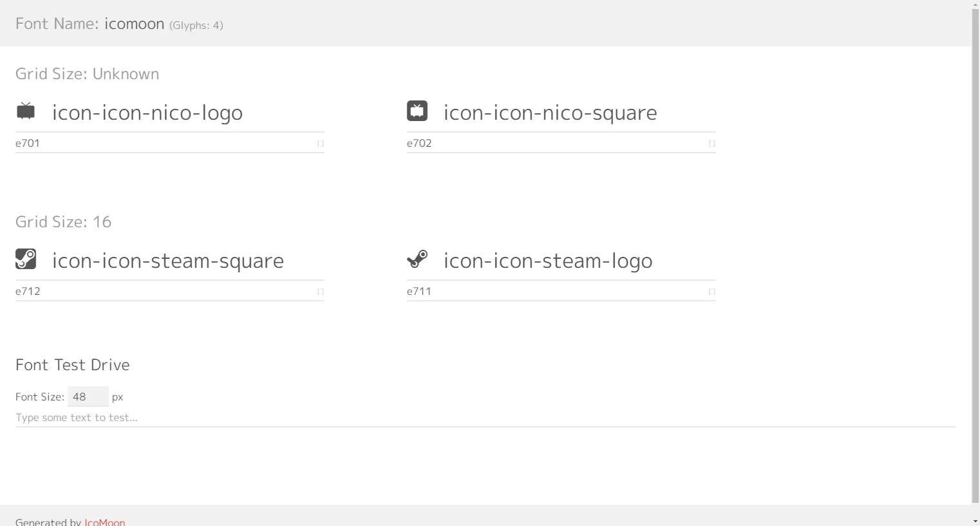The image size is (980, 526).
Task: Select the icon-icon-steam-square class name
Action: [168, 261]
